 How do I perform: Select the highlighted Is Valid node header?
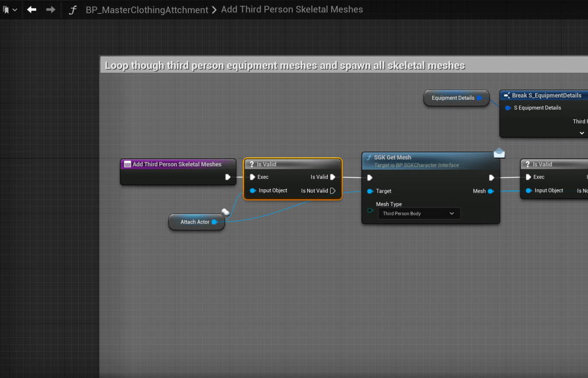pos(292,164)
